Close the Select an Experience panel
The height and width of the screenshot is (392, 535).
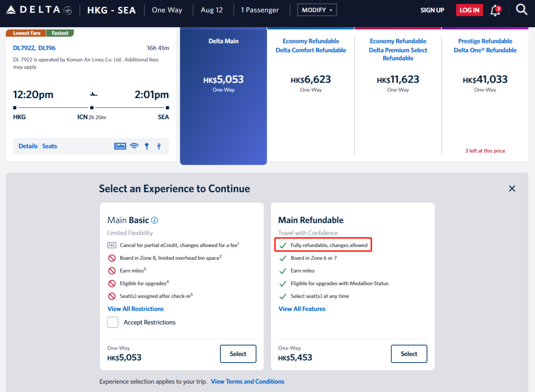point(512,189)
